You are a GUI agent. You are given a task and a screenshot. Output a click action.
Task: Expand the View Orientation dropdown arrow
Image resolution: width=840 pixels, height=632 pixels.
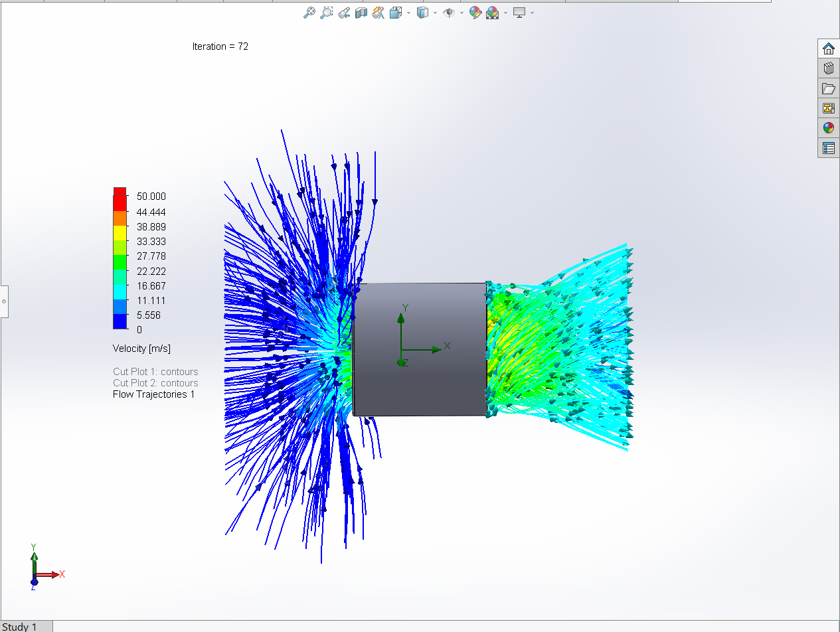pyautogui.click(x=408, y=13)
